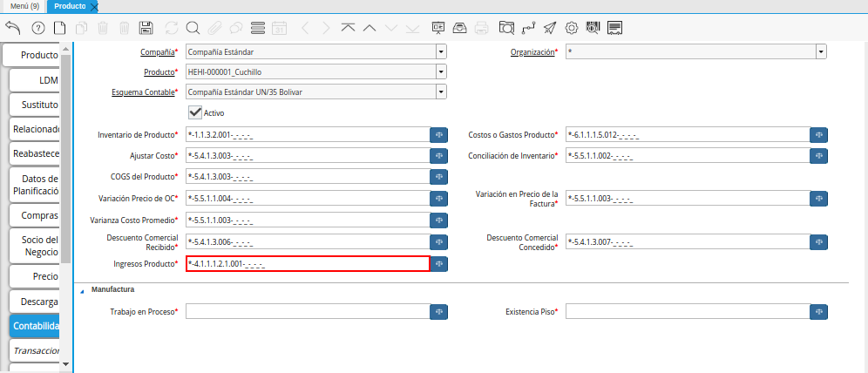Switch to the Menú (9) tab
This screenshot has height=373, width=868.
coord(24,6)
